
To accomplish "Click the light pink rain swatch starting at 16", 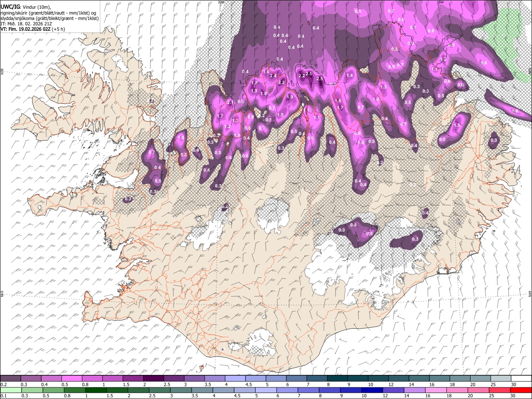I will [x=436, y=390].
